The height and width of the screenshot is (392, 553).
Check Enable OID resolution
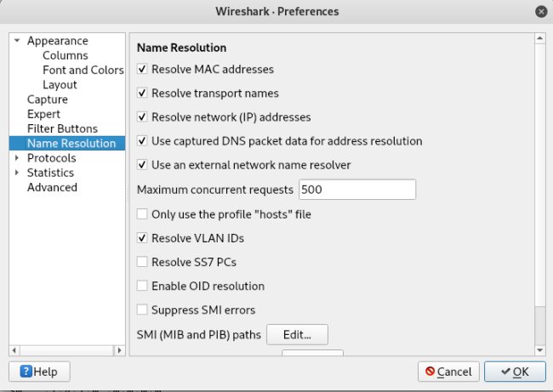143,286
